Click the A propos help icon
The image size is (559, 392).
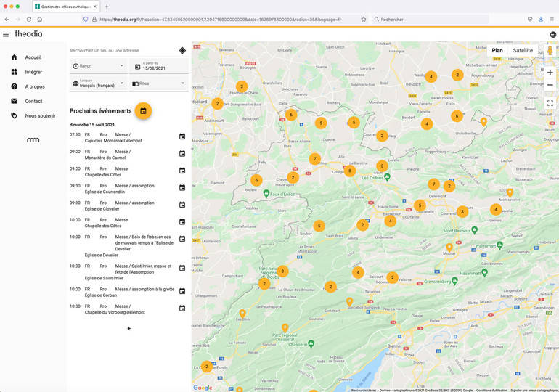click(15, 86)
